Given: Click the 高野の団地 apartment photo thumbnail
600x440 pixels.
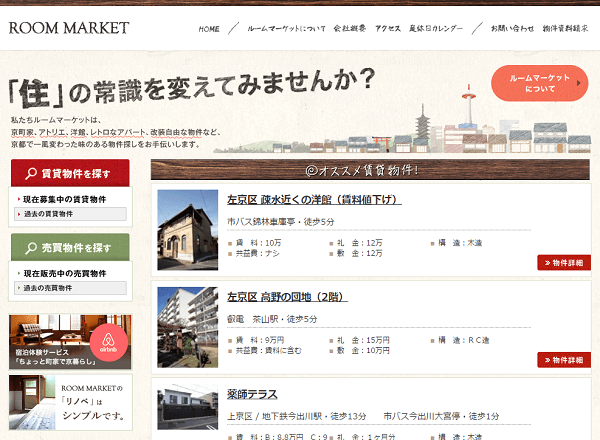Looking at the screenshot, I should point(188,327).
